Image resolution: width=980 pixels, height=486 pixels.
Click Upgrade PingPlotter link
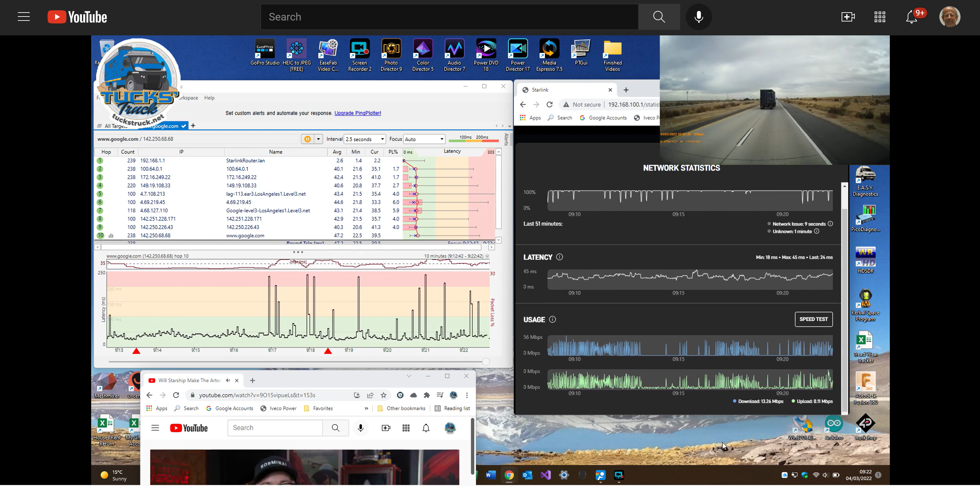tap(358, 113)
